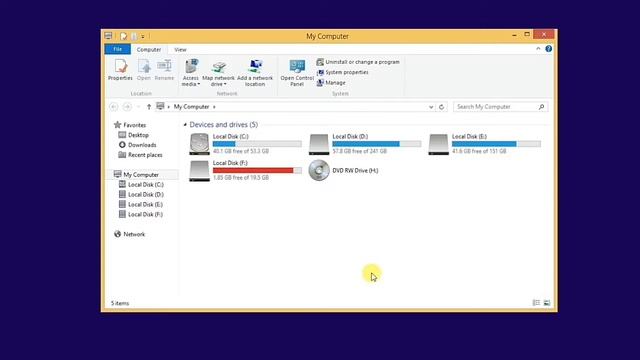Open the Map network drive menu
The width and height of the screenshot is (640, 360).
pos(219,73)
